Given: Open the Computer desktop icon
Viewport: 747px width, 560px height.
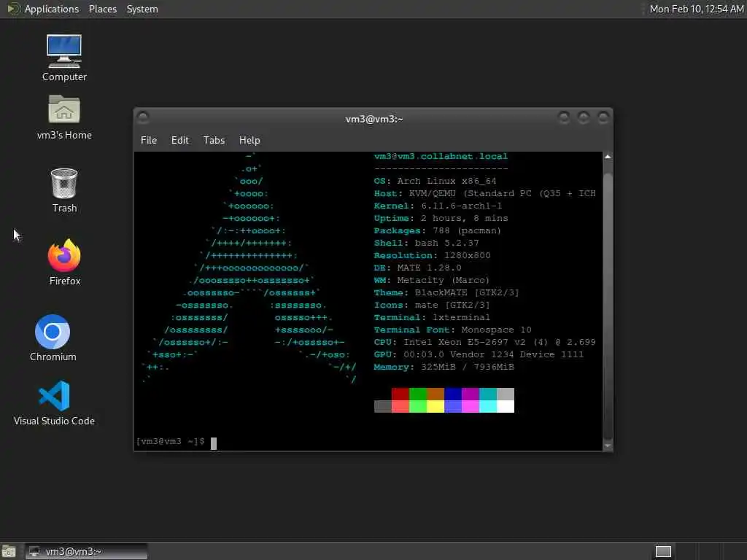Looking at the screenshot, I should (64, 58).
